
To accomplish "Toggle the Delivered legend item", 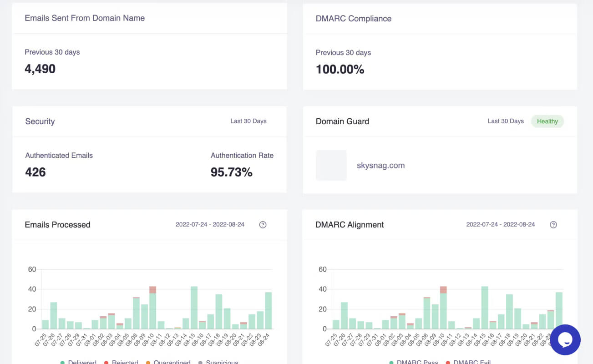I will pyautogui.click(x=78, y=362).
